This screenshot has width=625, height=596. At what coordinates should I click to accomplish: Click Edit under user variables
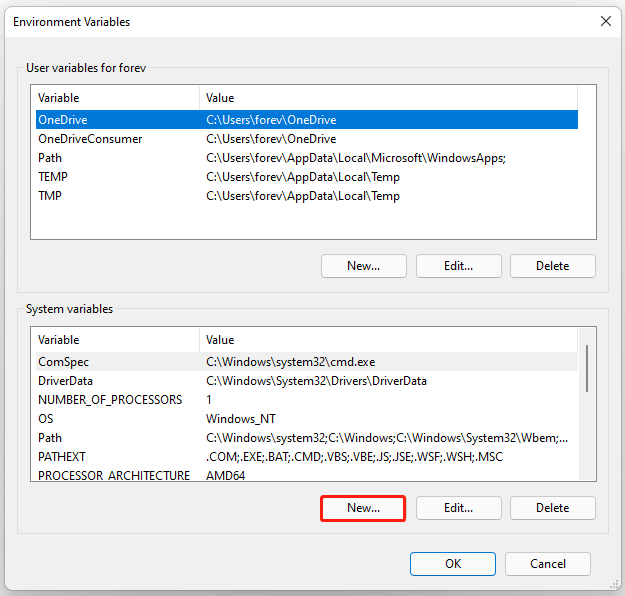tap(458, 266)
